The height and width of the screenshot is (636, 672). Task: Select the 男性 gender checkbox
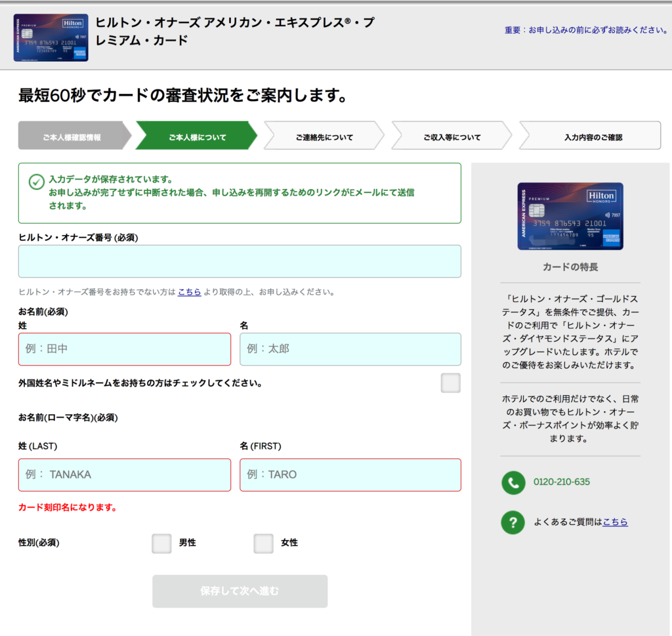tap(161, 543)
